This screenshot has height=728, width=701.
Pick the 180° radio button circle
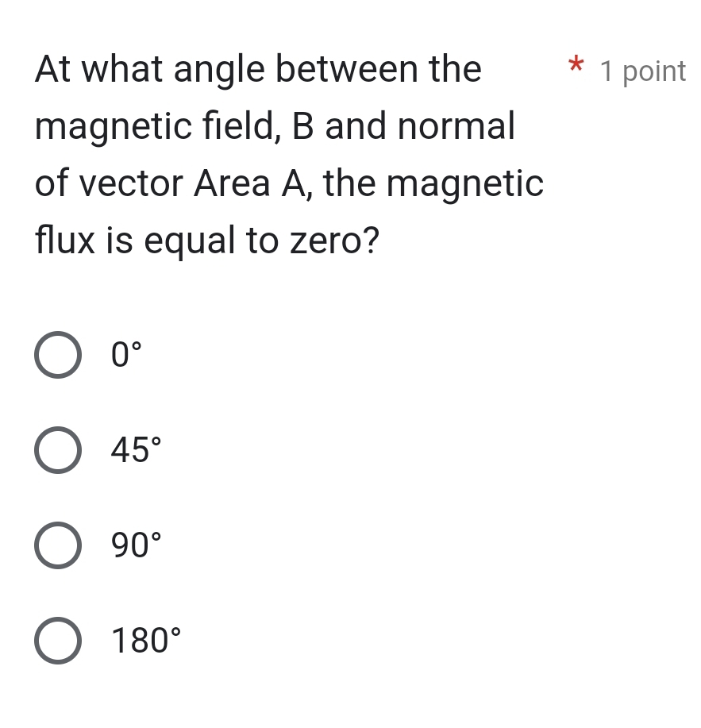pyautogui.click(x=58, y=641)
